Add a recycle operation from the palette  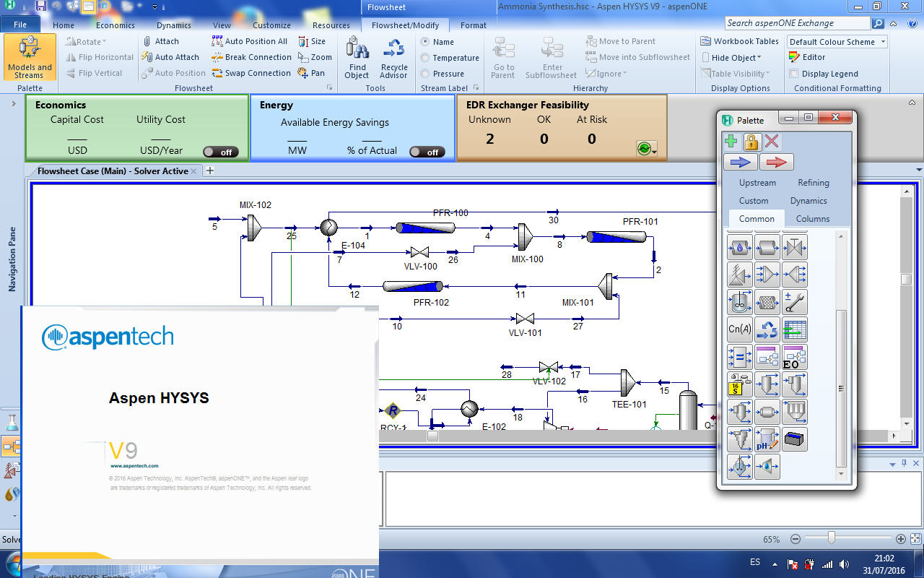[x=767, y=329]
